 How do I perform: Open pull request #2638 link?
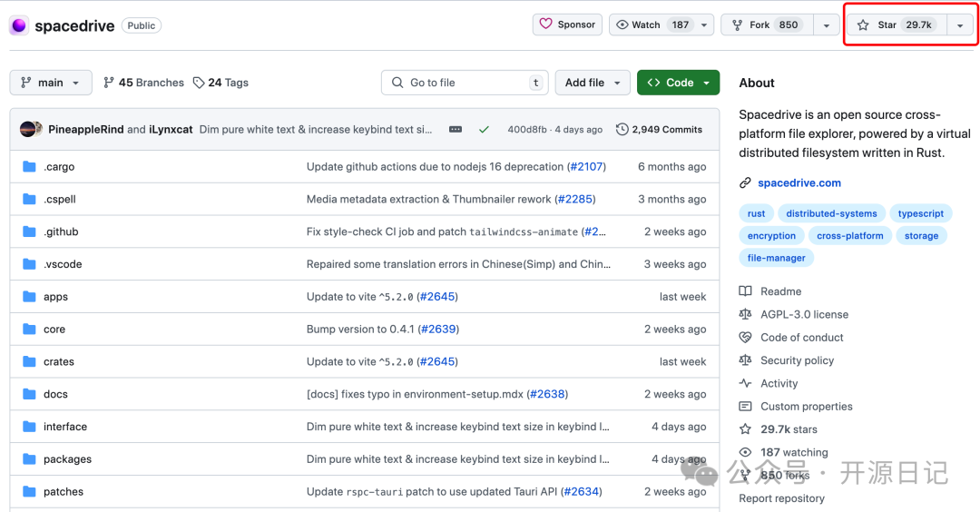click(x=547, y=394)
